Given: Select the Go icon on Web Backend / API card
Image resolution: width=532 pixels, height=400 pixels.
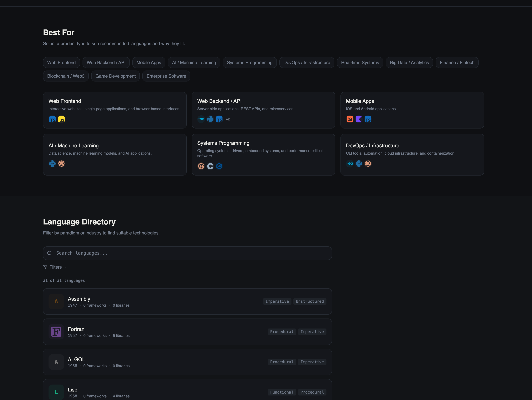Looking at the screenshot, I should [x=201, y=119].
